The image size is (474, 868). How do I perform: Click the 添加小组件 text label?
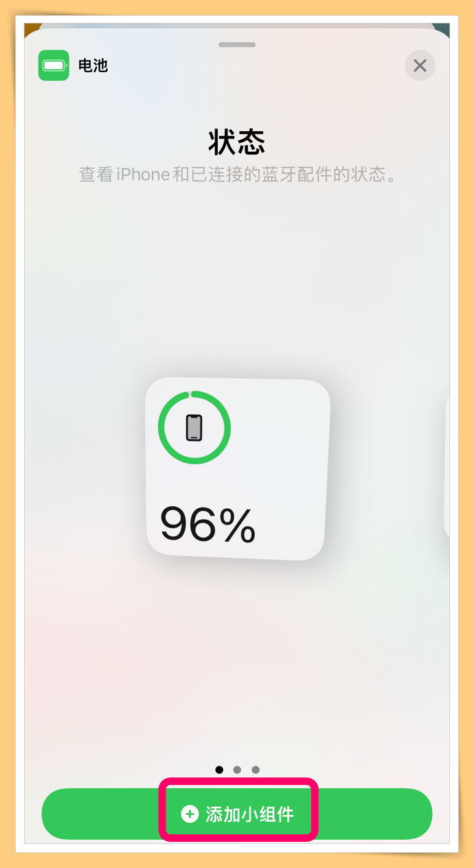pyautogui.click(x=250, y=814)
